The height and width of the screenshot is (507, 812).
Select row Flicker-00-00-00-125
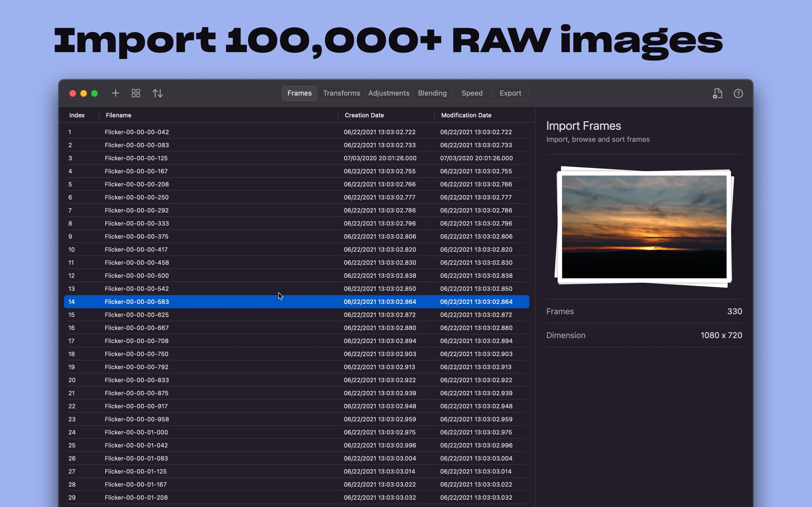point(136,158)
